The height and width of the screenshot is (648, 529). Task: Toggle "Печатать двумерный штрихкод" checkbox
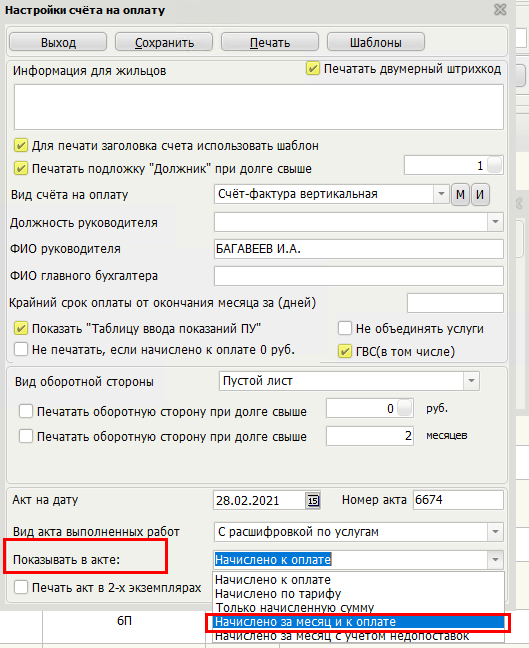(312, 68)
